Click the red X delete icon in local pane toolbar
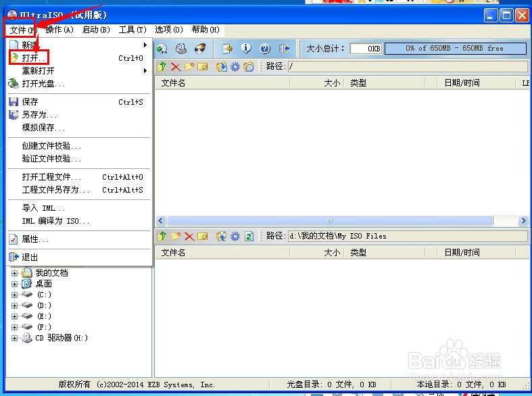The image size is (532, 396). (189, 237)
